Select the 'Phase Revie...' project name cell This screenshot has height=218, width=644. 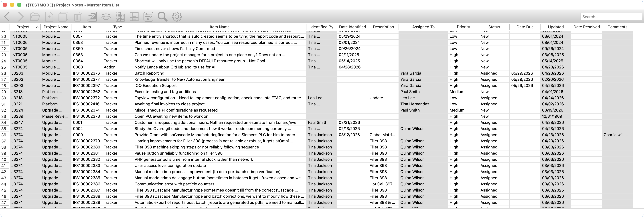tap(56, 116)
